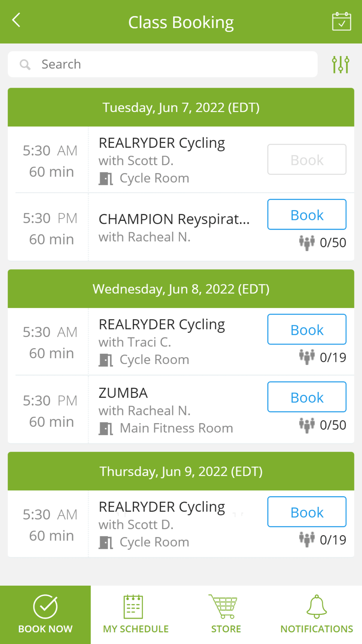The image size is (362, 644).
Task: Book Thursday REALRYDER Cycling with Scott D.
Action: (x=307, y=512)
